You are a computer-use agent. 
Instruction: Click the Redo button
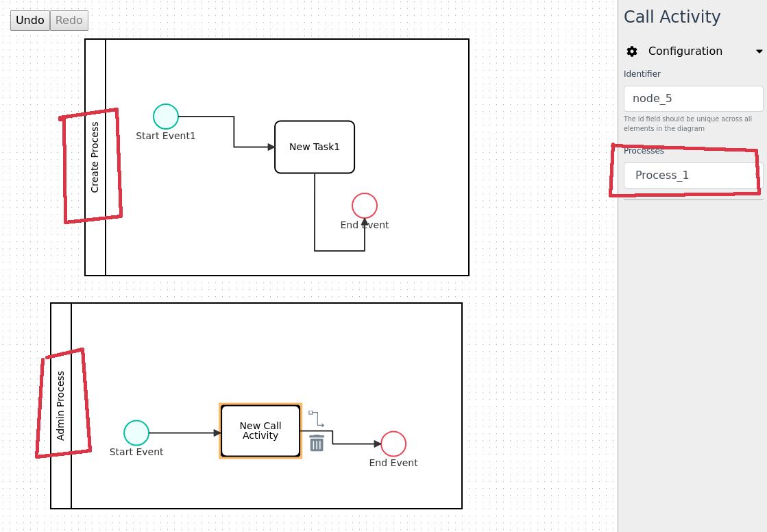pos(68,20)
